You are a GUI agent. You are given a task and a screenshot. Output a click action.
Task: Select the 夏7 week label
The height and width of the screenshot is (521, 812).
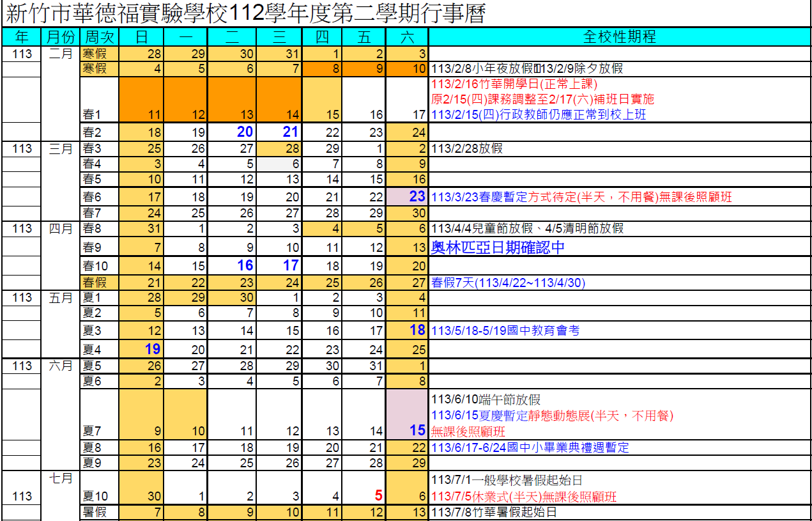(x=93, y=431)
